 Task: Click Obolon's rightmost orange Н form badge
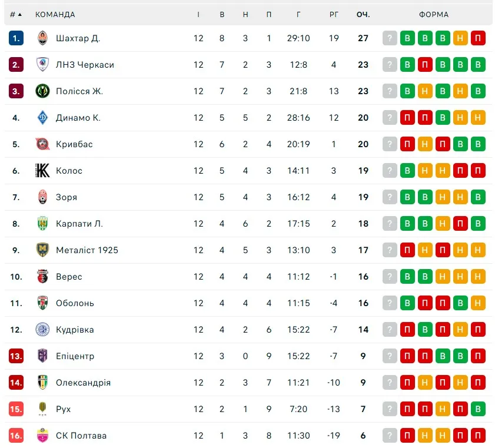tap(479, 303)
